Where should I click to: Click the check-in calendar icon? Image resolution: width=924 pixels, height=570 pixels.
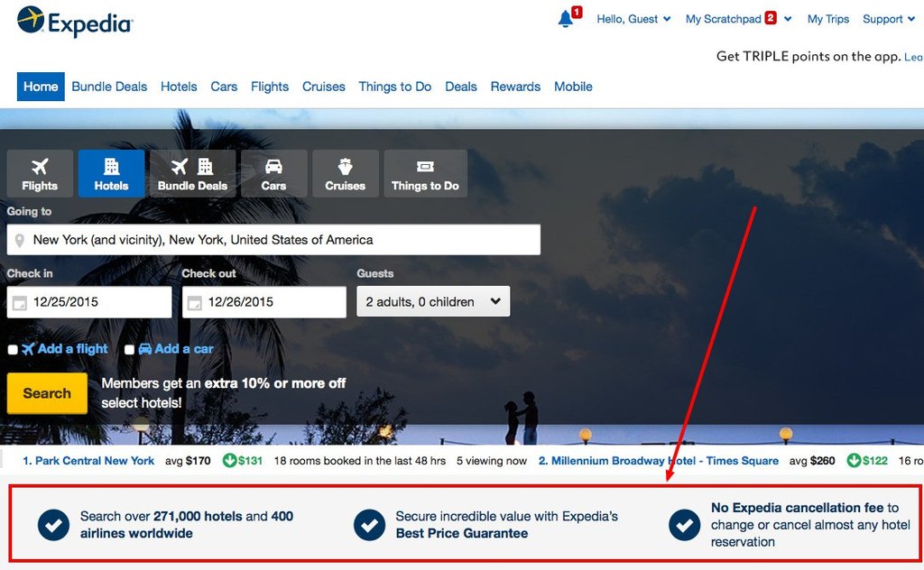20,301
